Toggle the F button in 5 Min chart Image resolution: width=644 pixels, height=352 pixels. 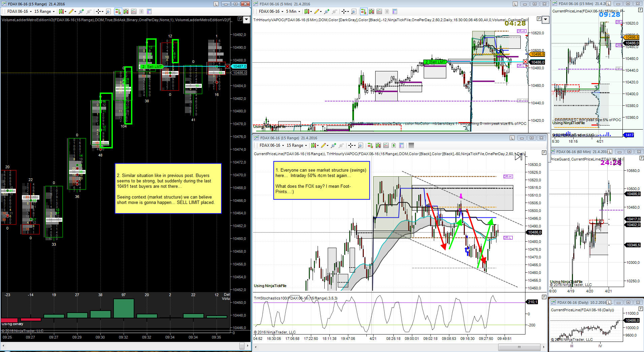(539, 19)
